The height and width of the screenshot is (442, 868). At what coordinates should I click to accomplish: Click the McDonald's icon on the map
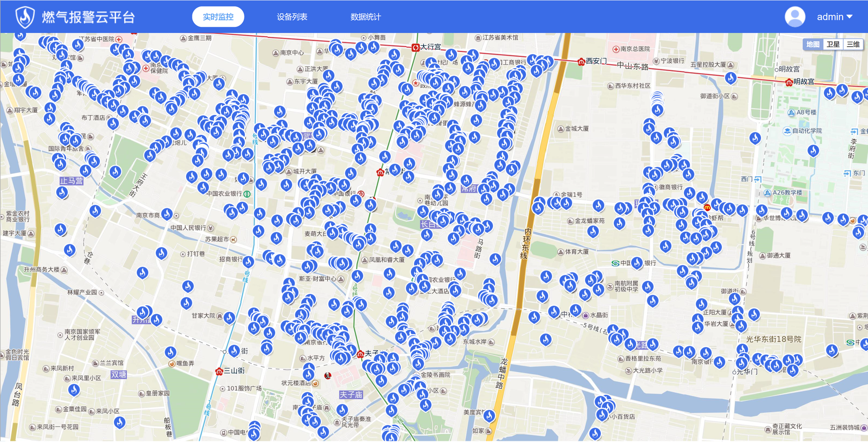click(x=707, y=207)
